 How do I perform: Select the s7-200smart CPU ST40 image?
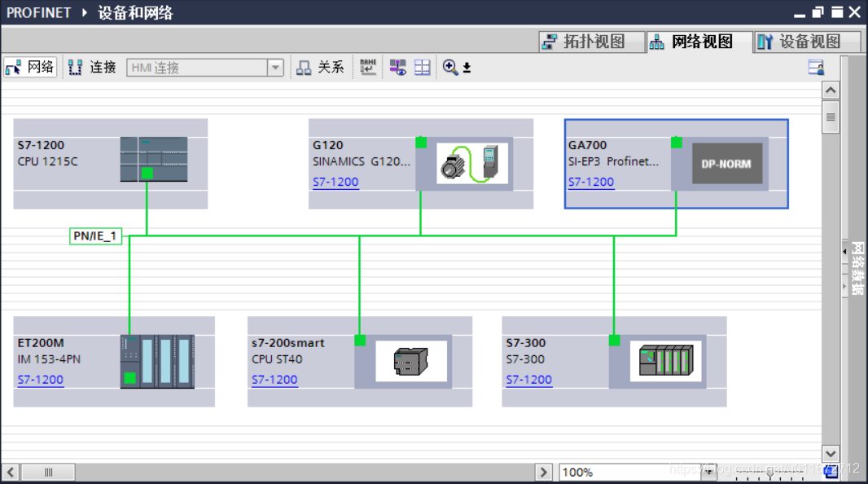(410, 361)
